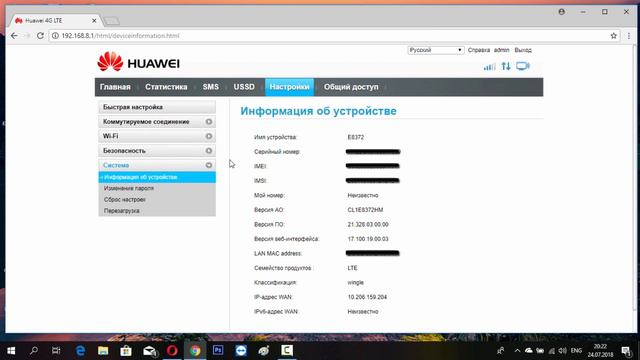Click product family value LTE
640x360 pixels.
pos(352,268)
